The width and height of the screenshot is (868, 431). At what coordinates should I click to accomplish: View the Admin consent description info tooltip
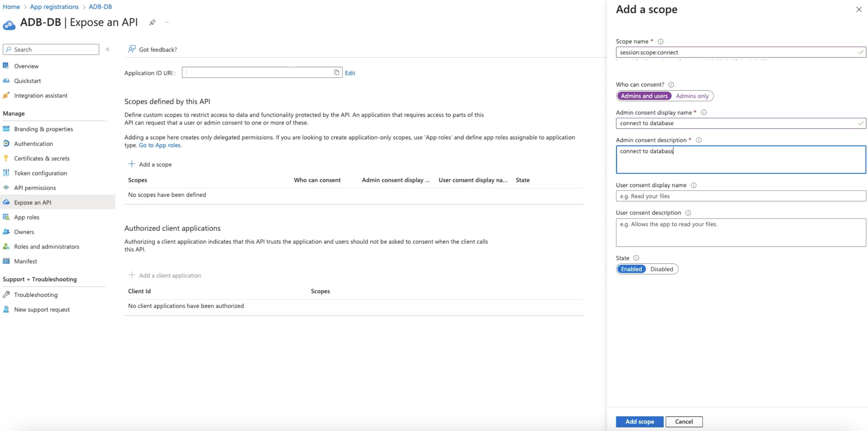[x=699, y=140]
